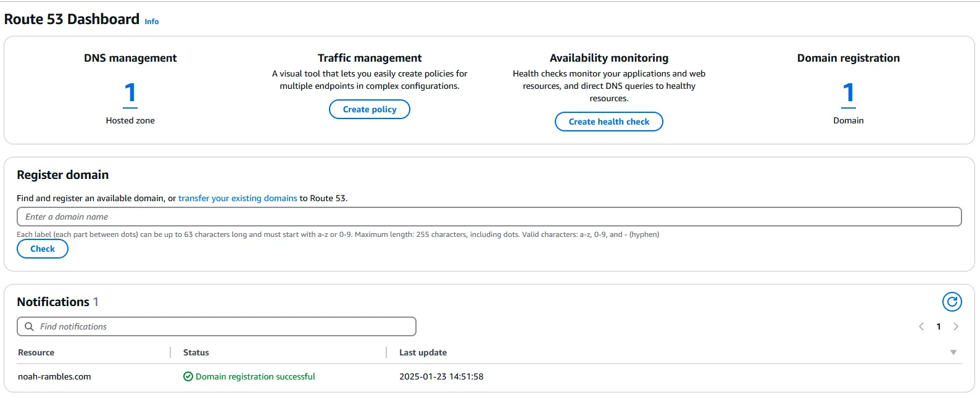Click the Create health check button
Screen dimensions: 980x398
tap(608, 122)
